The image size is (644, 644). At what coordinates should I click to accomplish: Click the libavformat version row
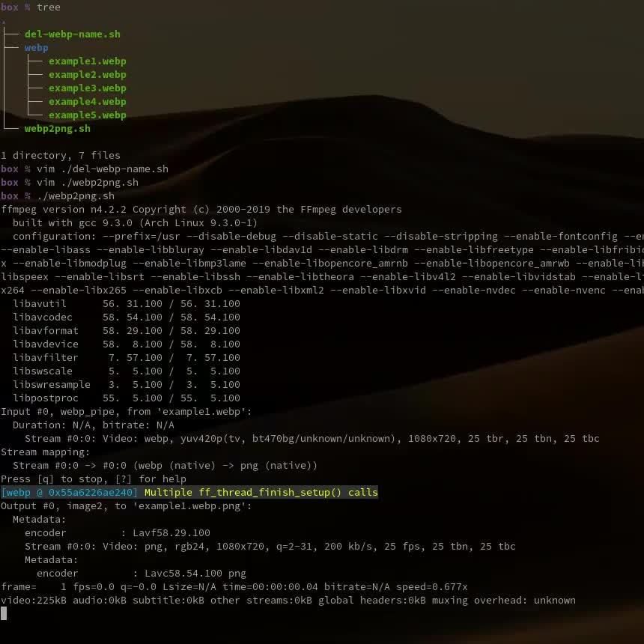(126, 331)
